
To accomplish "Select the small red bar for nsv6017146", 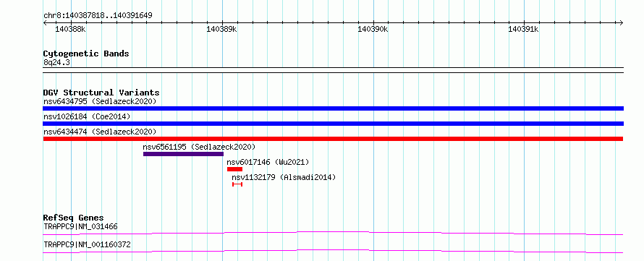I will [x=235, y=169].
